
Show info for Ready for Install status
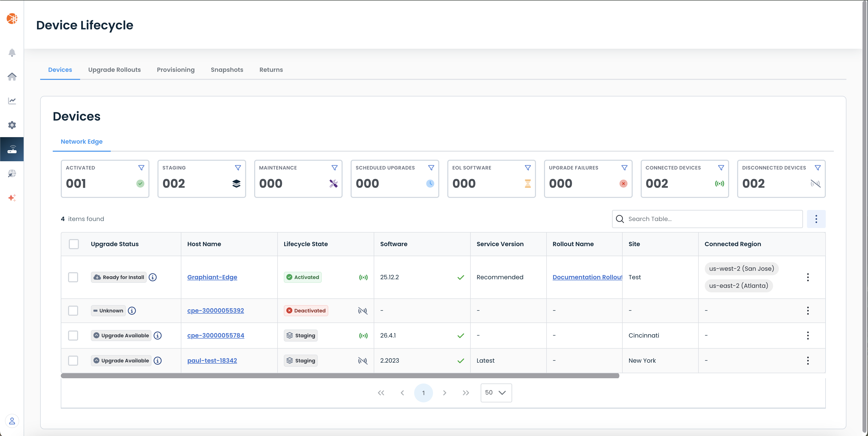coord(153,277)
